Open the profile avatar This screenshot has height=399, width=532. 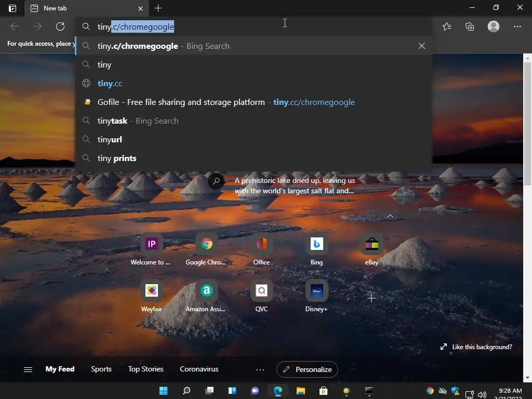pos(494,26)
